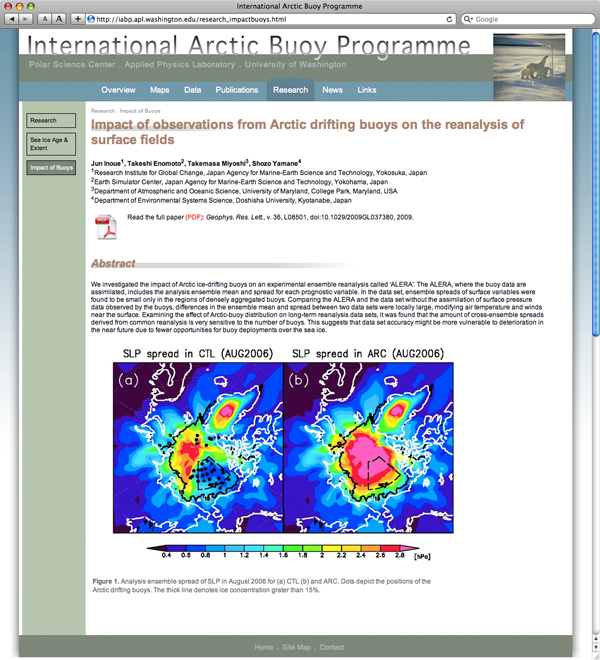Click the hPa color scale legend bar
Viewport: 600px width, 660px height.
(x=283, y=548)
